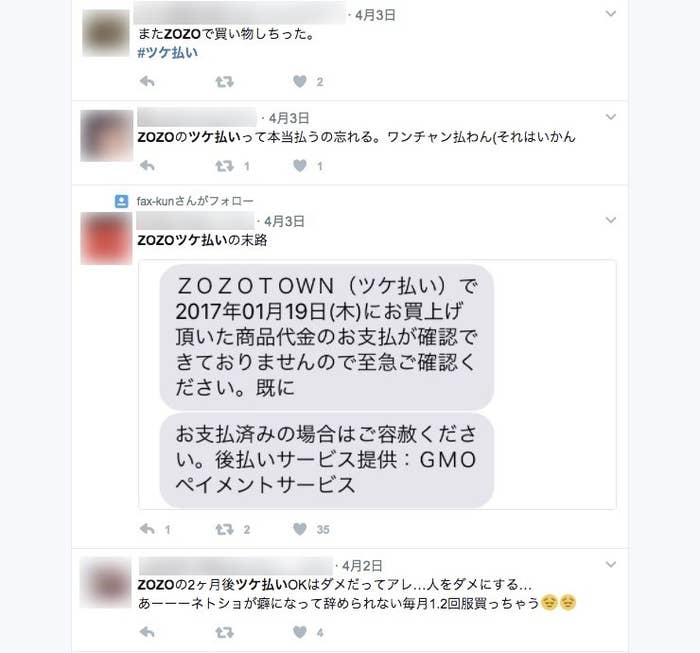Open dropdown chevron on second tweet
This screenshot has height=653, width=700.
tap(611, 117)
